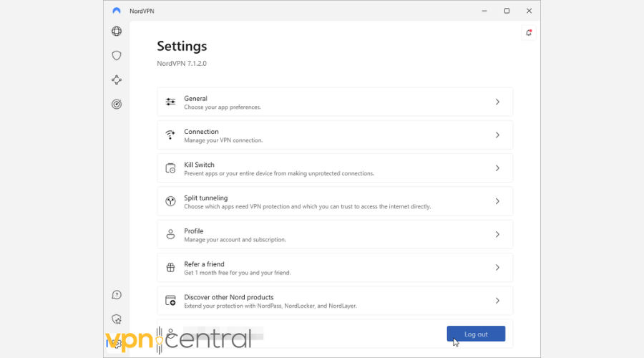Click the Kill Switch icon
This screenshot has height=358, width=644.
[x=170, y=168]
